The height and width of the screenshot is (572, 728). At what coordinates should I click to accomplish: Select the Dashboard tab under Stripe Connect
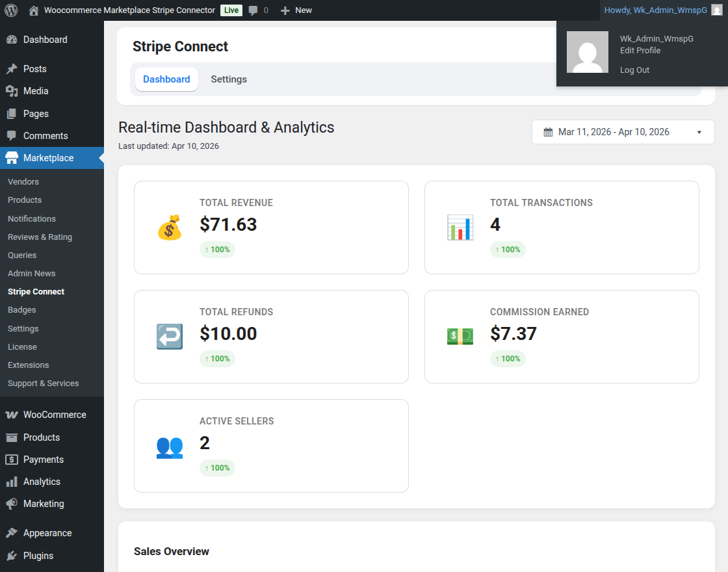[x=166, y=79]
